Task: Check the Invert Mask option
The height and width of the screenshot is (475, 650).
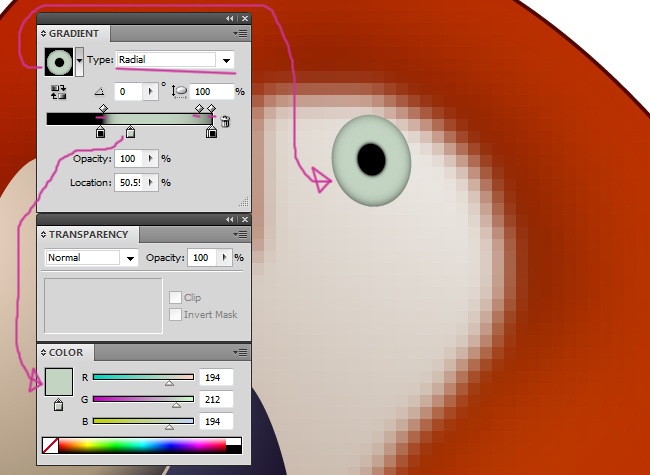Action: coord(175,314)
